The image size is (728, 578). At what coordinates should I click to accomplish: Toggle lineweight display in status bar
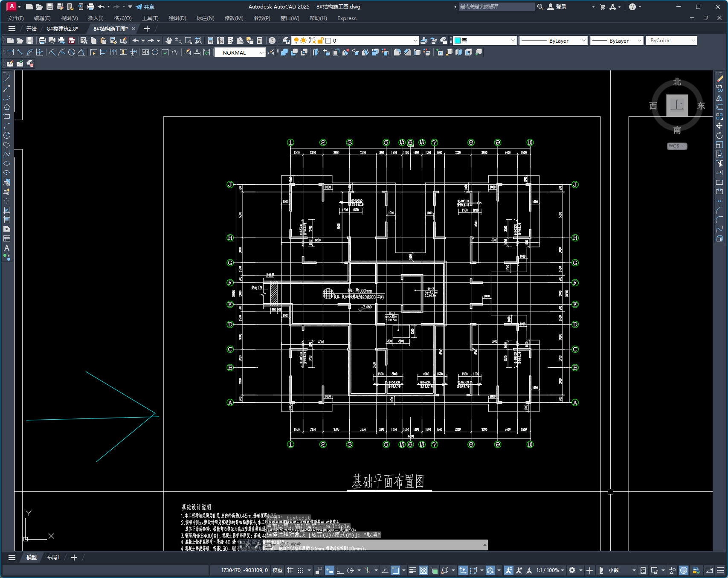(x=412, y=570)
